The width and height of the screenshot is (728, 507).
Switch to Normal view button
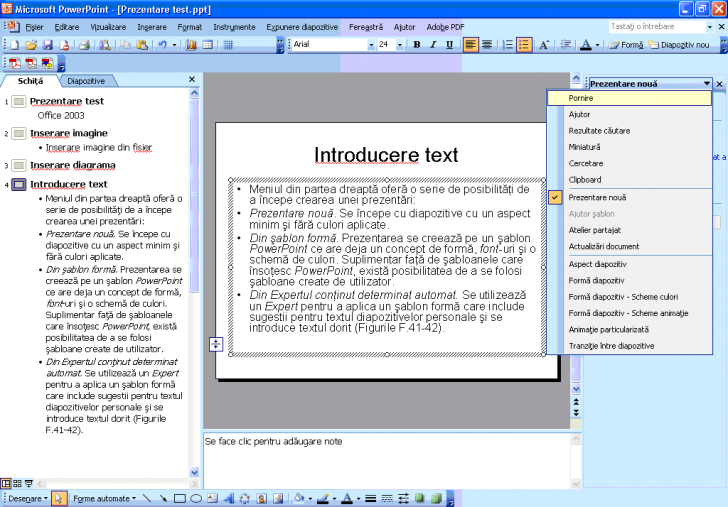pyautogui.click(x=6, y=483)
